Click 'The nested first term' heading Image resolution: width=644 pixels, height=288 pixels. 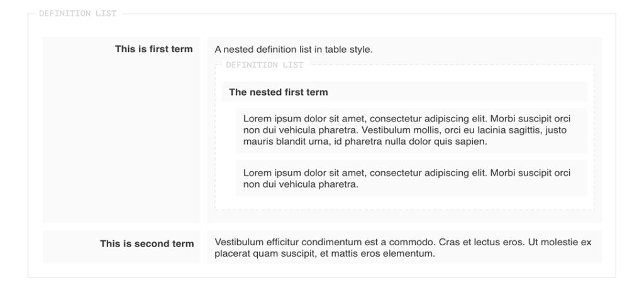click(x=279, y=92)
